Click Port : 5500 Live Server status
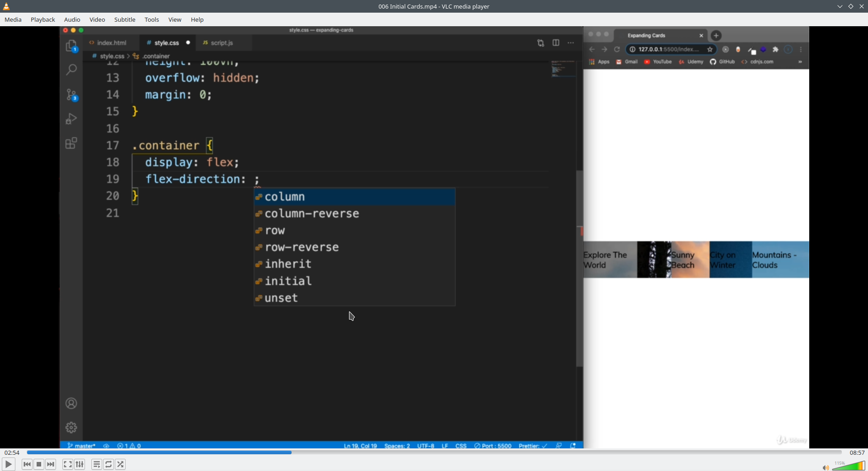Screen dimensions: 868x471 493,446
